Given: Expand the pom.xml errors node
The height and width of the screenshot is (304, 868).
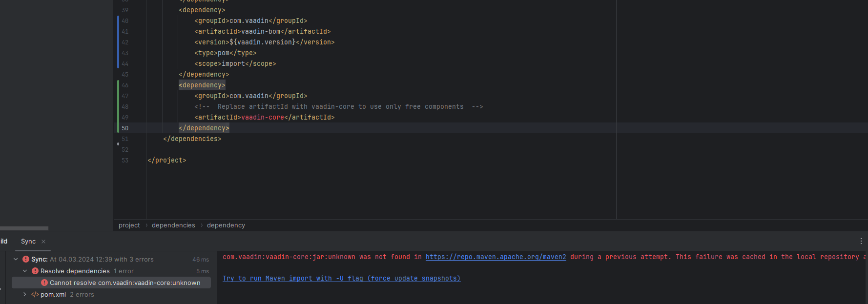Looking at the screenshot, I should pyautogui.click(x=25, y=295).
